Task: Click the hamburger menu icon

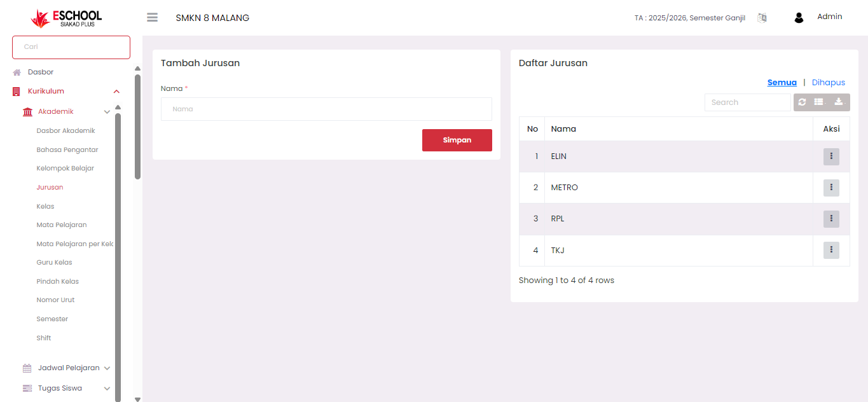Action: pyautogui.click(x=152, y=18)
